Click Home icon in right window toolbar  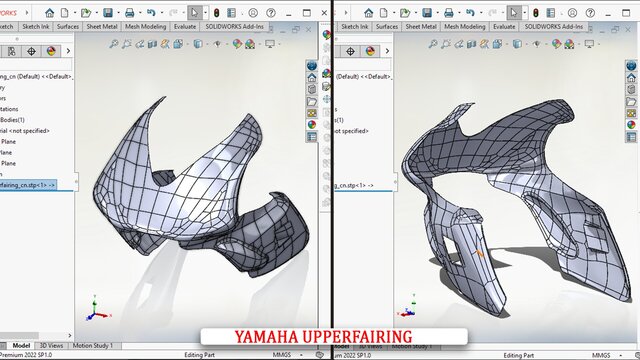tap(369, 13)
